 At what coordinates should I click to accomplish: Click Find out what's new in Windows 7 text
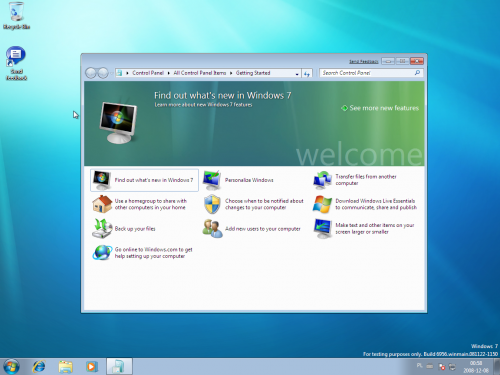coord(154,180)
